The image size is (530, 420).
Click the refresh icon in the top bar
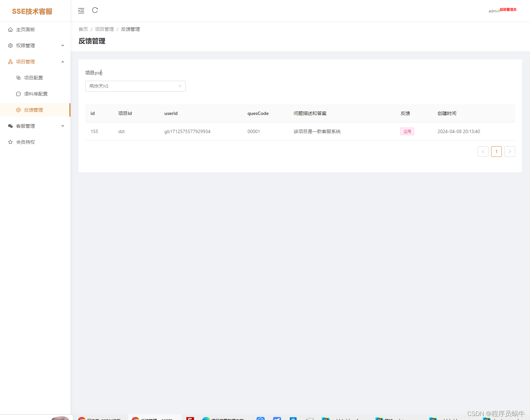pos(95,10)
